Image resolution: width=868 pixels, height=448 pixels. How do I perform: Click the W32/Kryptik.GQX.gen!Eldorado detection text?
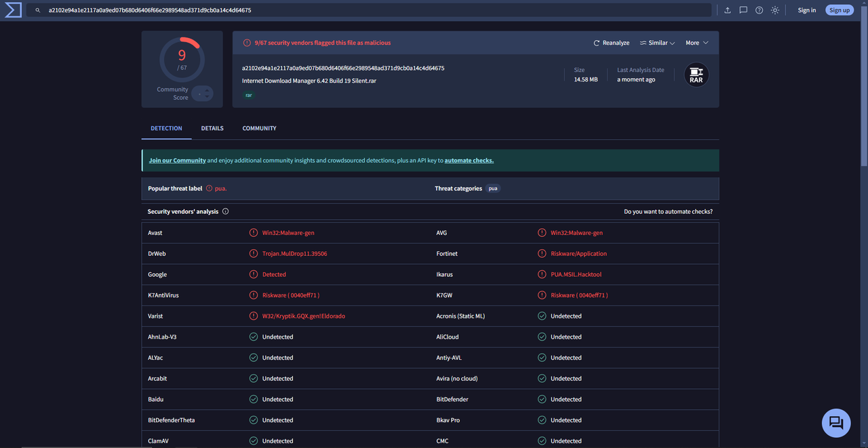304,316
